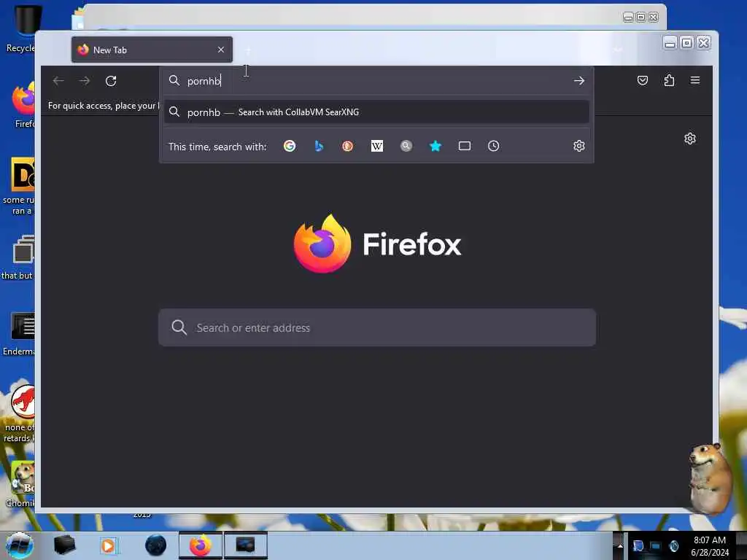Screen dimensions: 747x560
Task: Select the Chomik desktop icon
Action: (20, 484)
